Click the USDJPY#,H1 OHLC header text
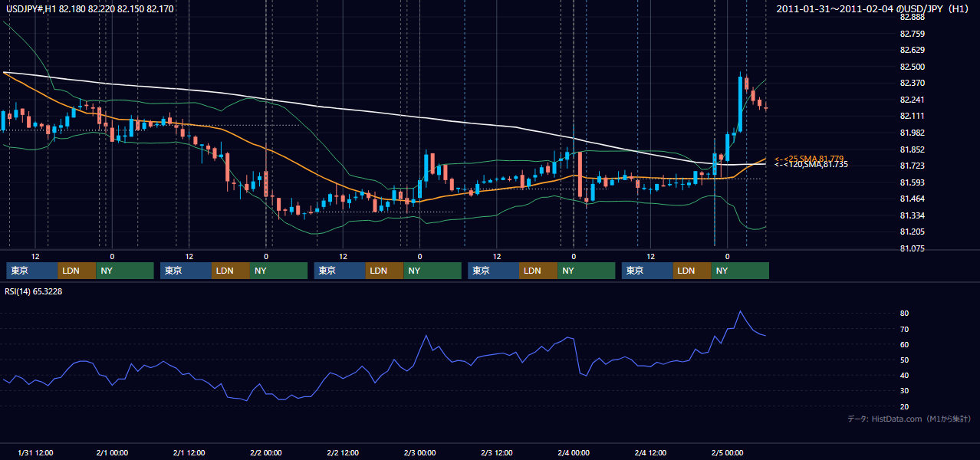980x460 pixels. click(88, 8)
